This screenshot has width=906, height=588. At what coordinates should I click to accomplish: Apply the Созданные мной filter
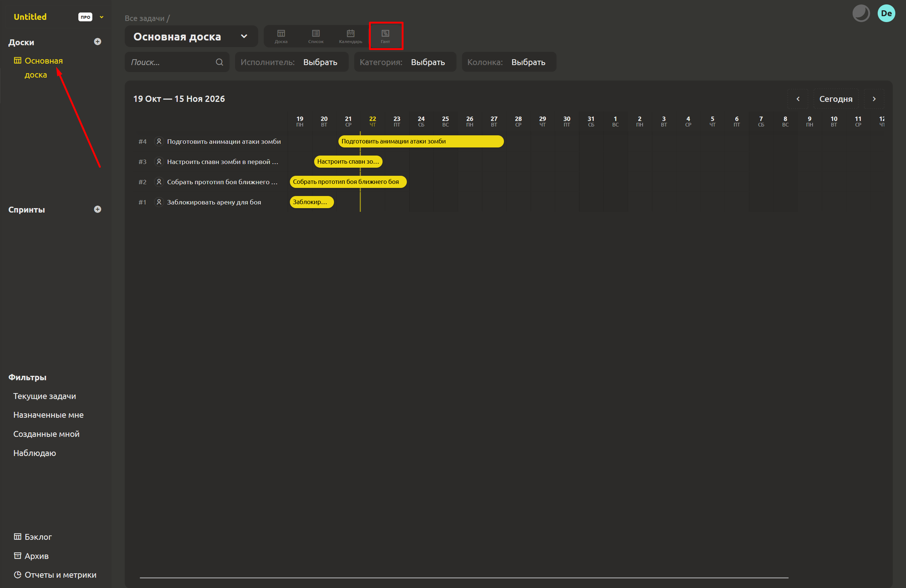click(46, 434)
